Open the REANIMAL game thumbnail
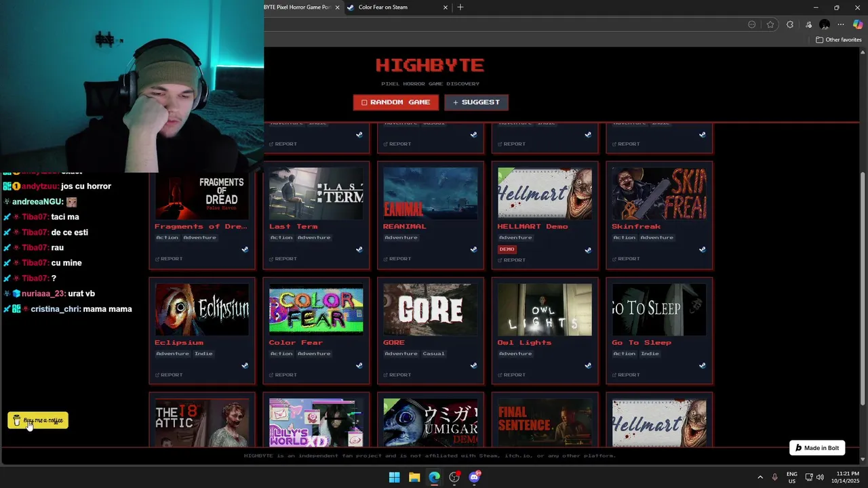 point(431,193)
